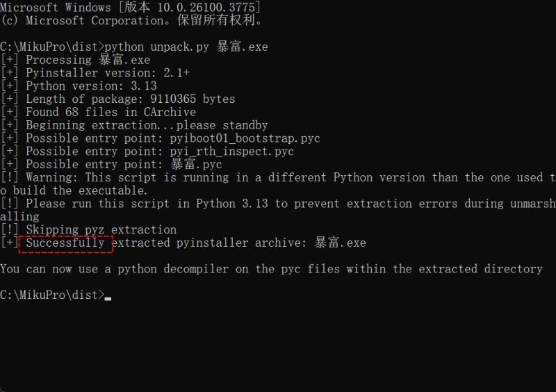Click the pyi_rth_inspect.pyc entry point name

231,152
